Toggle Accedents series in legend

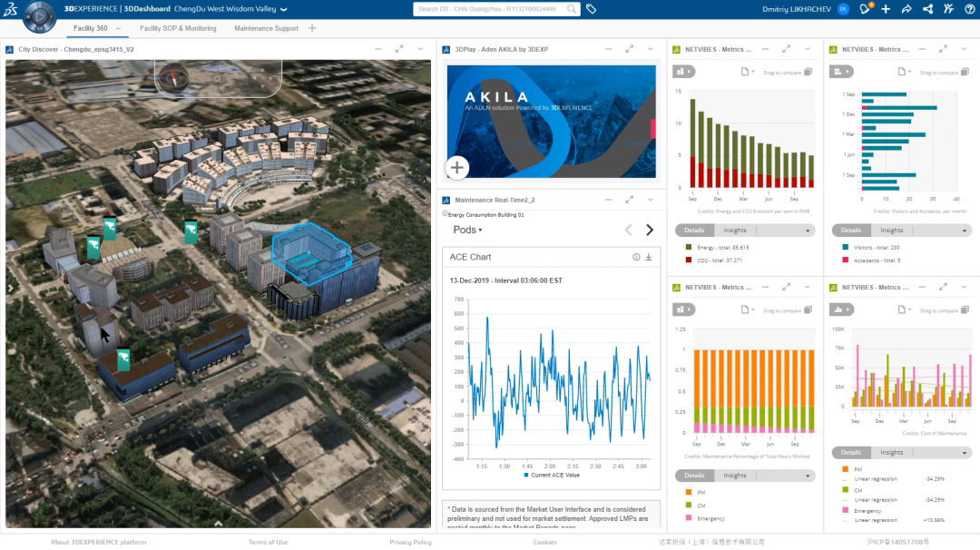(x=846, y=260)
